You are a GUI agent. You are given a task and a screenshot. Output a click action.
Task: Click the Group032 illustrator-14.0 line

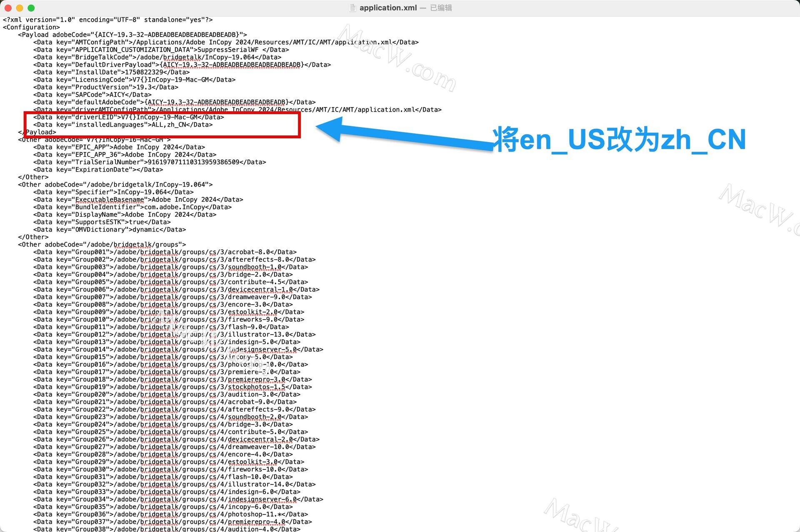click(x=175, y=485)
